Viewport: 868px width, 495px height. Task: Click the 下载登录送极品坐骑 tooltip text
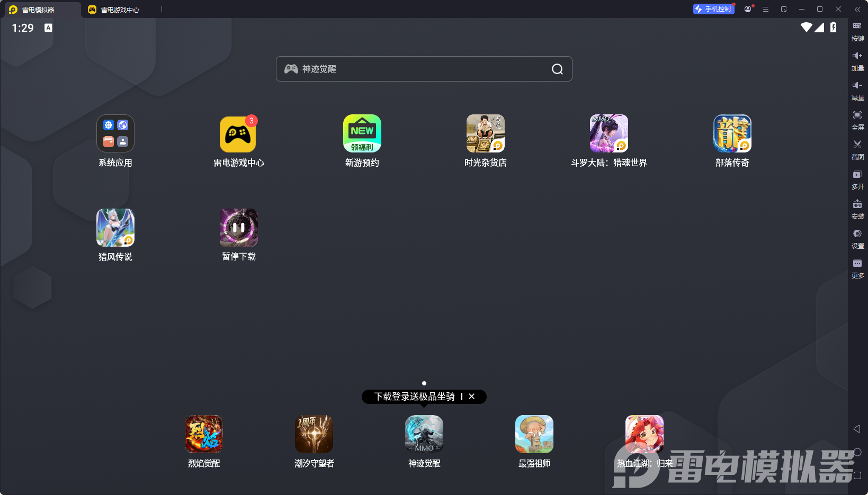[415, 397]
